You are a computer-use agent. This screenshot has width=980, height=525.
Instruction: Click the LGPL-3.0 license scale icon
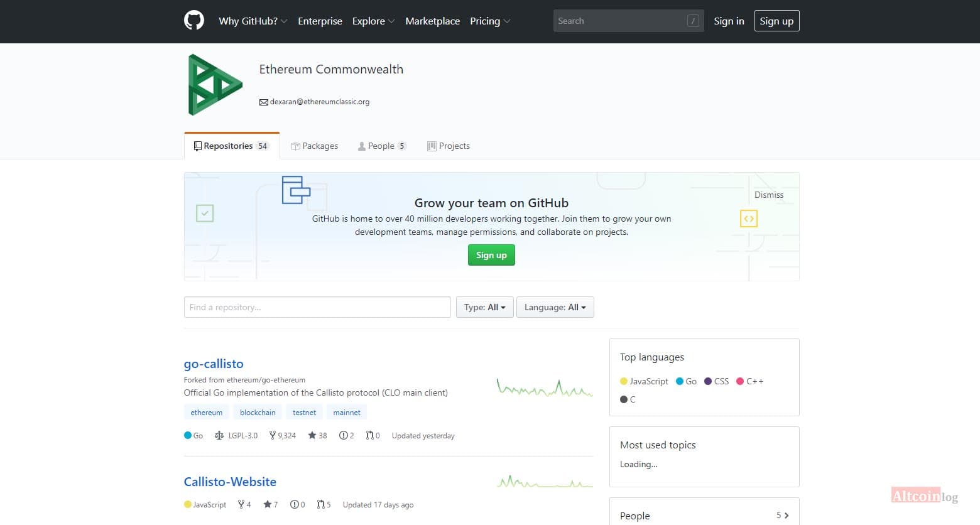click(x=219, y=435)
